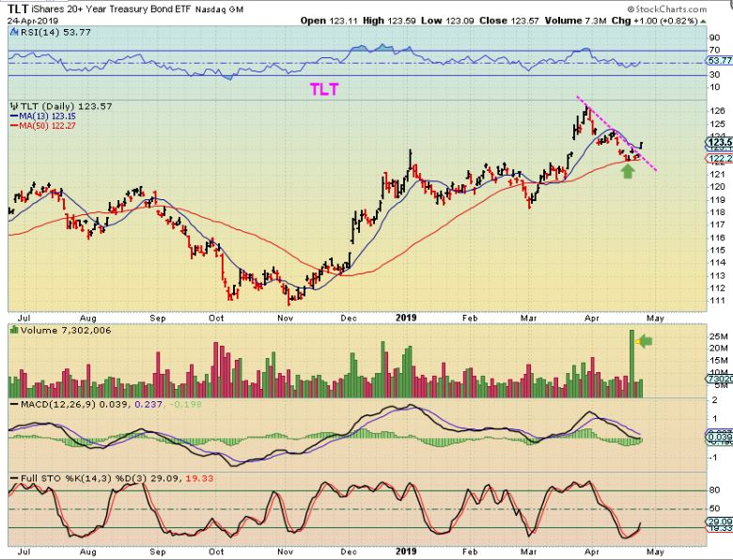Click the small up triangle beside Chg value
This screenshot has width=733, height=560.
pyautogui.click(x=704, y=22)
